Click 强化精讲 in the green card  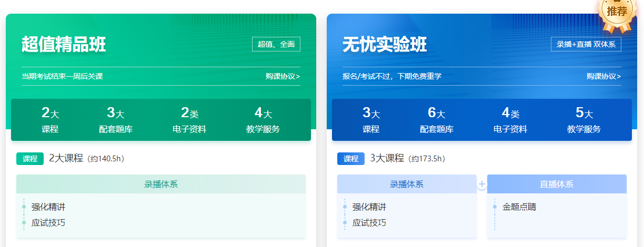tap(48, 207)
